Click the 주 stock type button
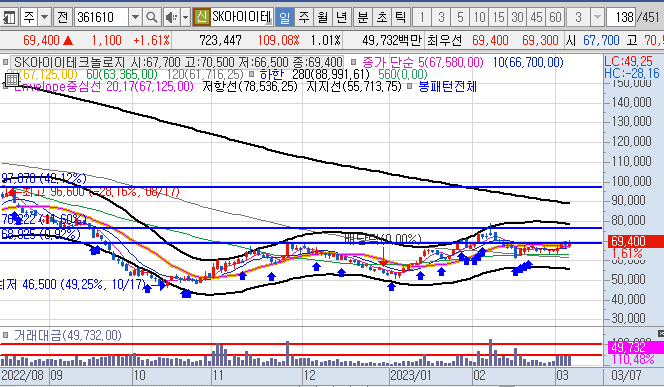The width and height of the screenshot is (664, 387). coord(28,17)
